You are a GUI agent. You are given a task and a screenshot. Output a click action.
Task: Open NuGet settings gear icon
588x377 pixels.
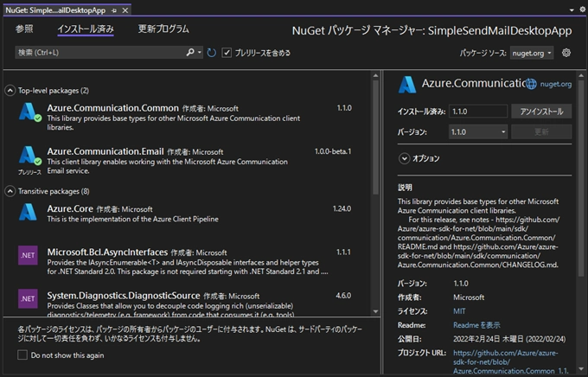pos(566,53)
